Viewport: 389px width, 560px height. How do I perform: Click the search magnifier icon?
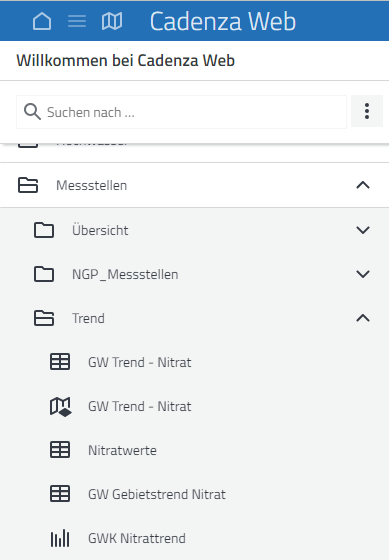tap(32, 112)
